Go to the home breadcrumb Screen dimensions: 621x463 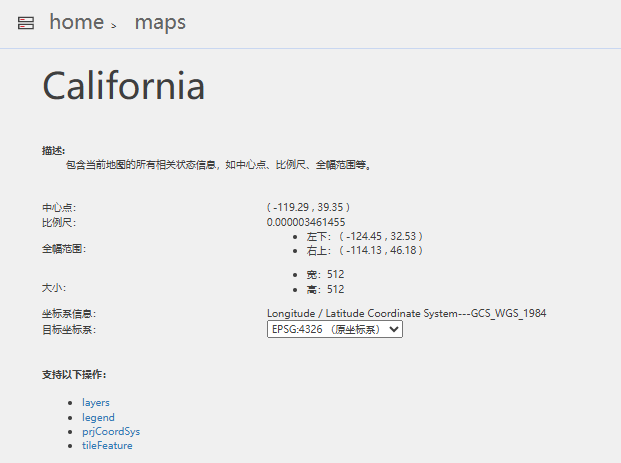pos(76,22)
